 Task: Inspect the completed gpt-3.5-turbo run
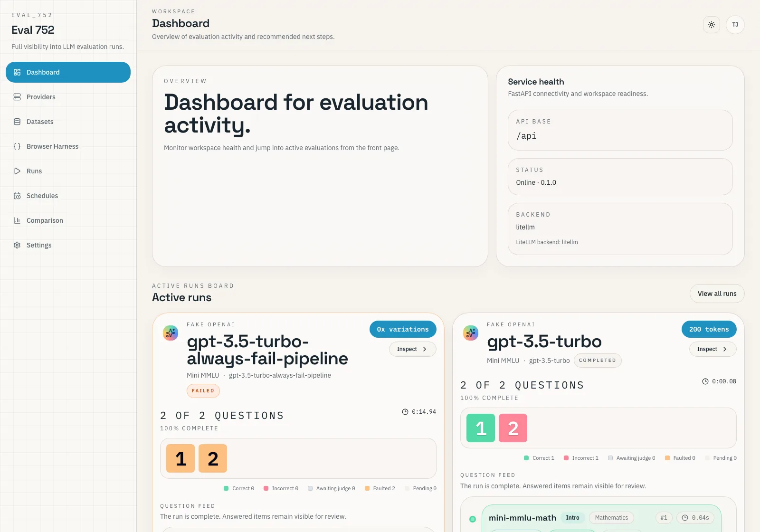[712, 349]
